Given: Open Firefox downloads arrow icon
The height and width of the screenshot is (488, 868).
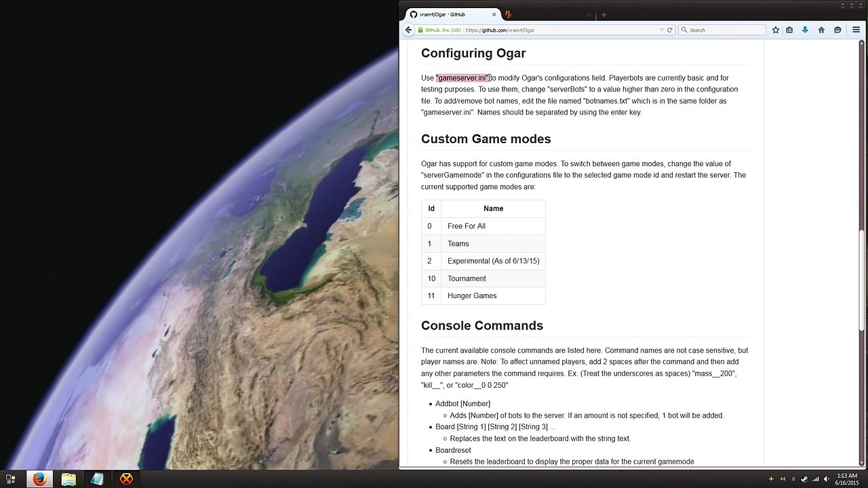Looking at the screenshot, I should pos(805,30).
